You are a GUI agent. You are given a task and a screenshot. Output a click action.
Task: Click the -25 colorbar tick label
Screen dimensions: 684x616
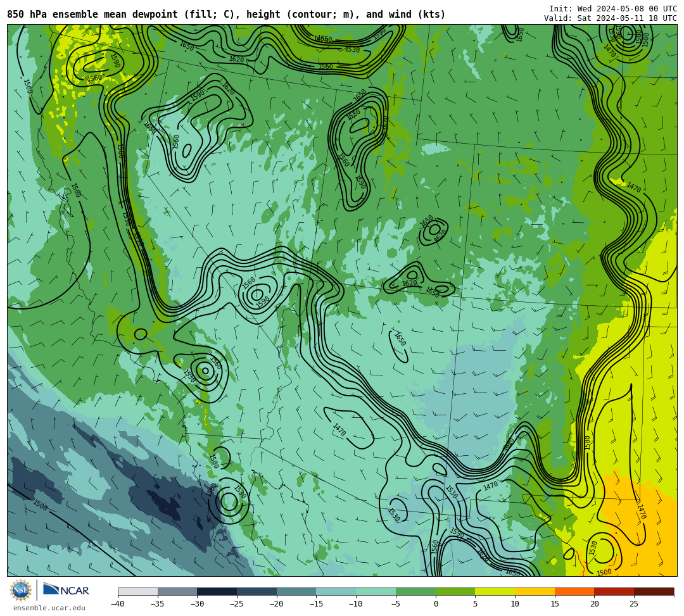click(236, 604)
